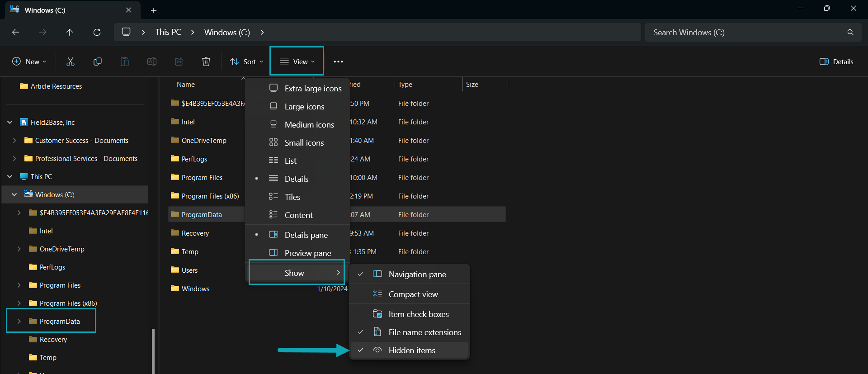The width and height of the screenshot is (868, 374).
Task: Click the This PC monitor icon in tree
Action: click(24, 176)
